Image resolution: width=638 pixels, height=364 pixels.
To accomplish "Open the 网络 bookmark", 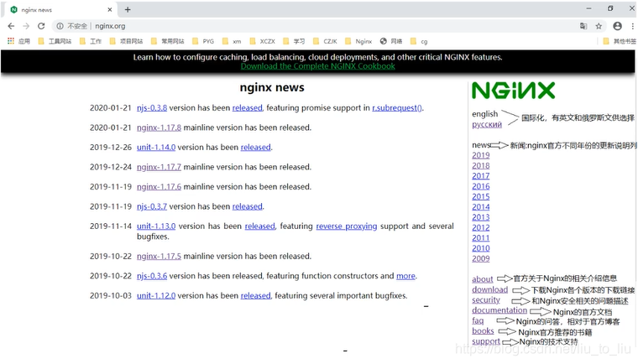I will click(x=391, y=41).
